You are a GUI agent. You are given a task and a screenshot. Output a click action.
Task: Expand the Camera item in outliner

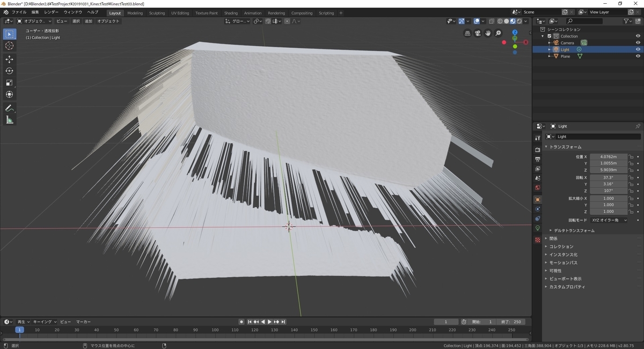click(549, 43)
